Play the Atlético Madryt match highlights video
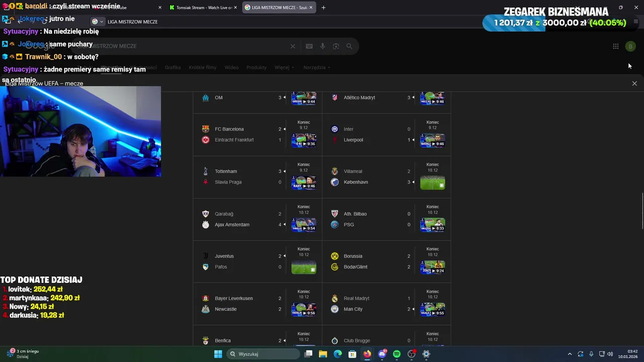 [x=433, y=98]
